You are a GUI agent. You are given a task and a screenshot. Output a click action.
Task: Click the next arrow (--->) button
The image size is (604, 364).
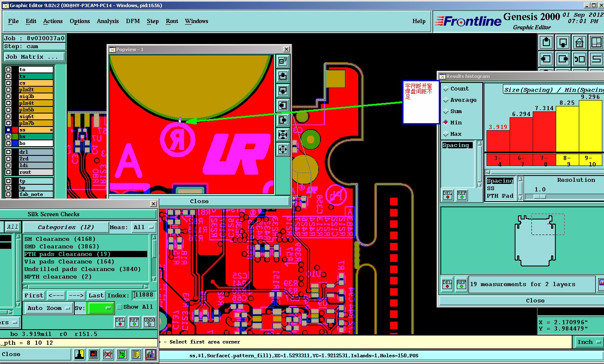point(76,295)
